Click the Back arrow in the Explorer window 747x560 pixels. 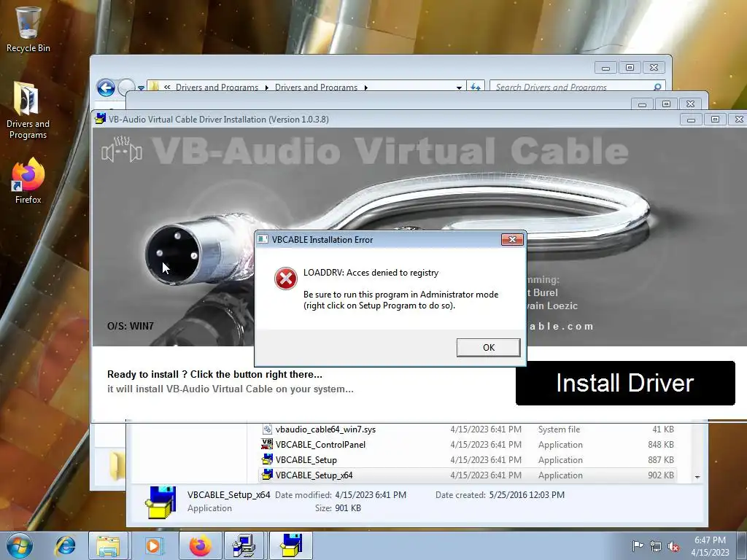click(106, 87)
